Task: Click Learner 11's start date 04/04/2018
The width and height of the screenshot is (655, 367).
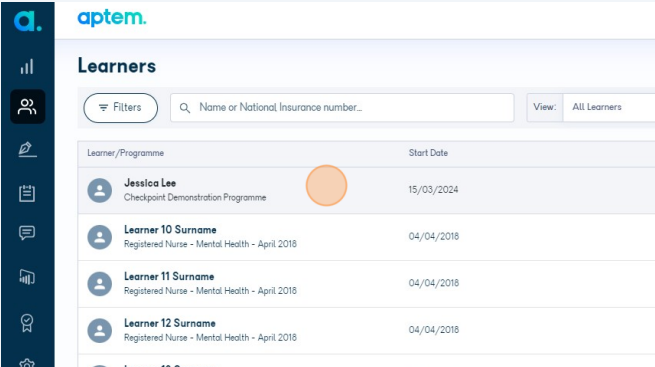Action: click(x=434, y=283)
